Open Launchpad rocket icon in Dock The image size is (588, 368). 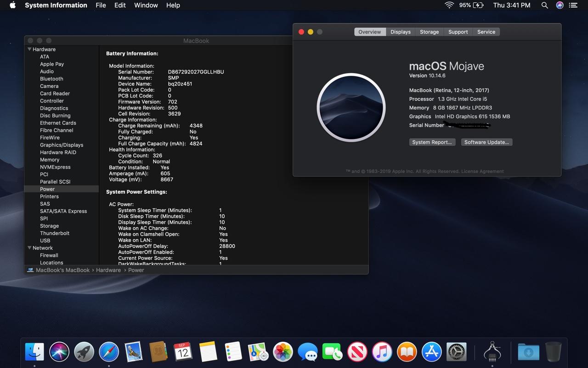[84, 352]
